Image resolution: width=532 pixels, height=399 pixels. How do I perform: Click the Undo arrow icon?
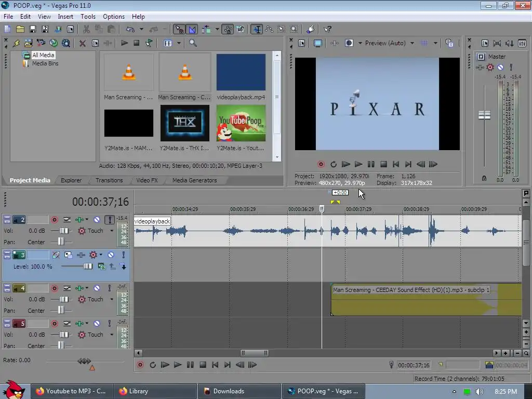point(130,29)
